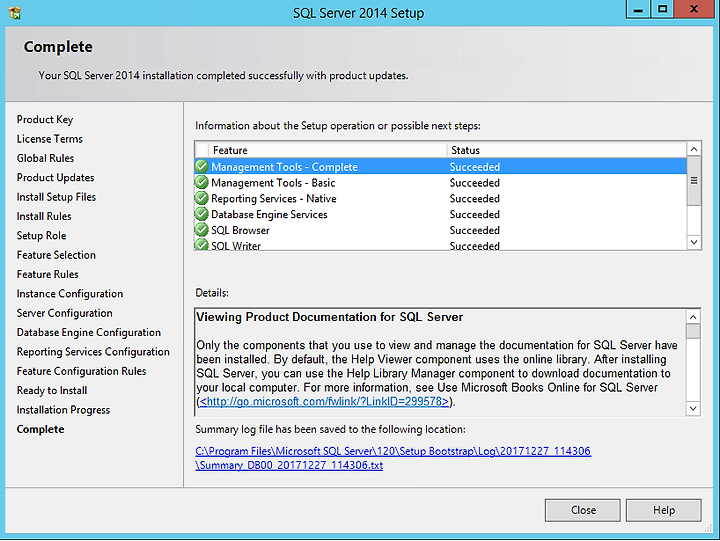The image size is (720, 541).
Task: Click the License Terms step
Action: pyautogui.click(x=50, y=139)
